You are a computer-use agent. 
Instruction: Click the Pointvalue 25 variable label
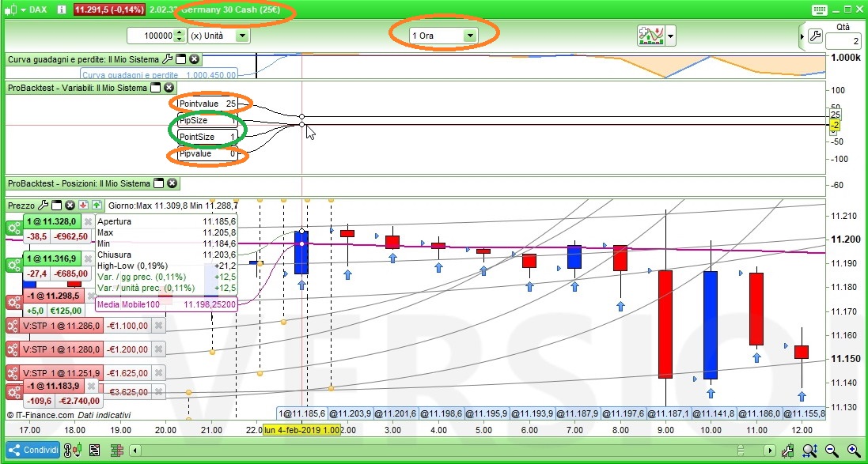point(207,104)
